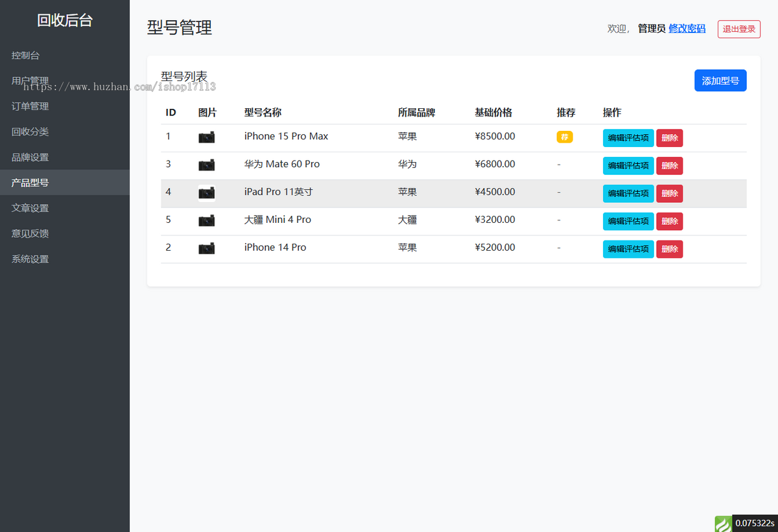
Task: Delete the iPhone 14 Pro row
Action: click(x=670, y=249)
